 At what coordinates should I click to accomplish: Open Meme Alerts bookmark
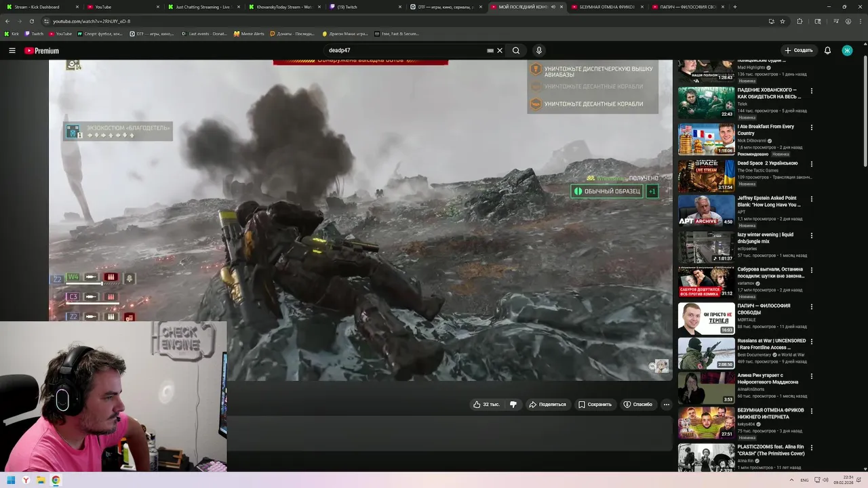pyautogui.click(x=249, y=33)
